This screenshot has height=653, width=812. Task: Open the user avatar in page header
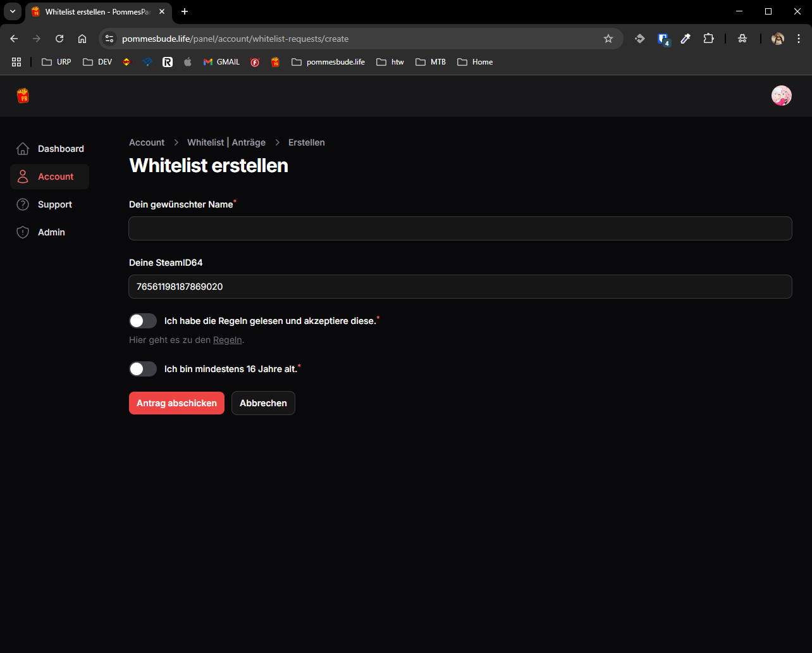[x=781, y=96]
